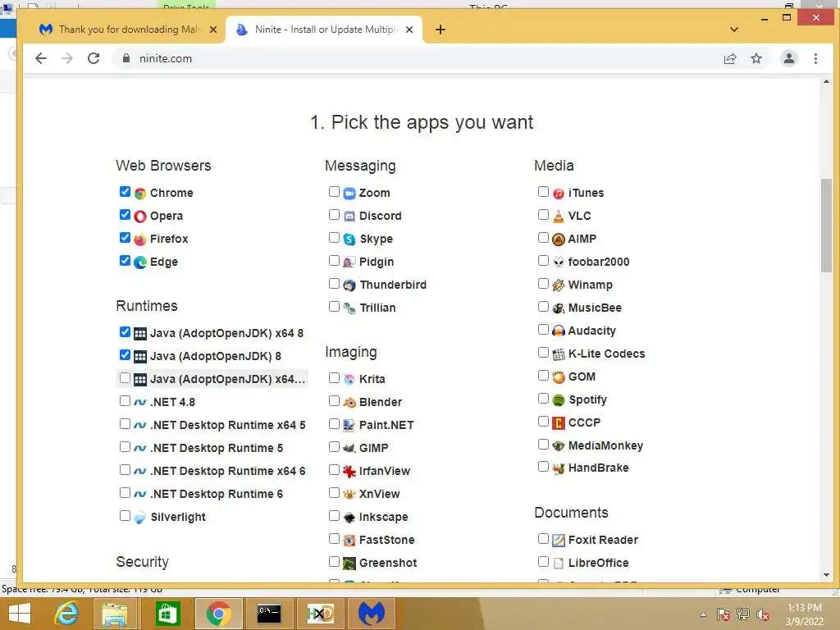Close the Malwarebytes download tab

(213, 30)
